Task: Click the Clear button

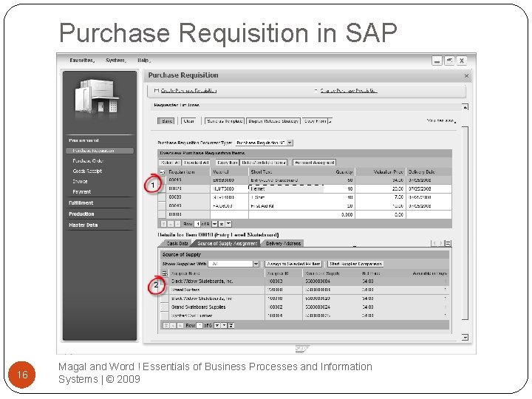Action: pos(188,121)
